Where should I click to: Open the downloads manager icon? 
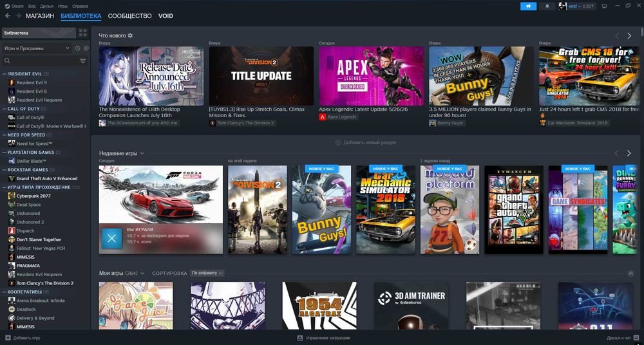pos(299,338)
